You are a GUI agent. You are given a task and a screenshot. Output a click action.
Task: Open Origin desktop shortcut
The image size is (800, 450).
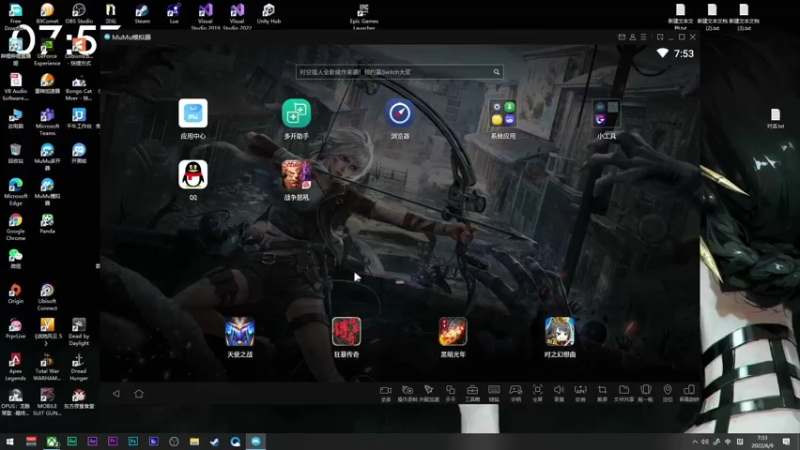15,293
